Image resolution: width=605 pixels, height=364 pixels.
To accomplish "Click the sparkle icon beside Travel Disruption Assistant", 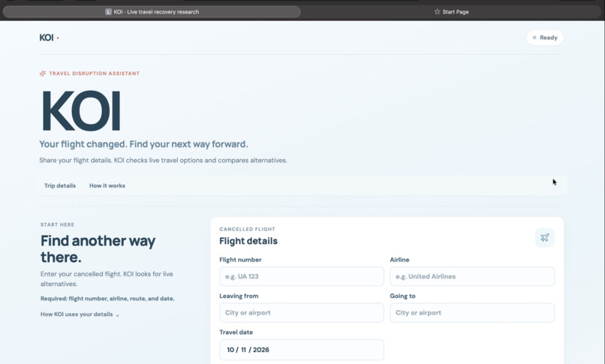I will (x=43, y=74).
